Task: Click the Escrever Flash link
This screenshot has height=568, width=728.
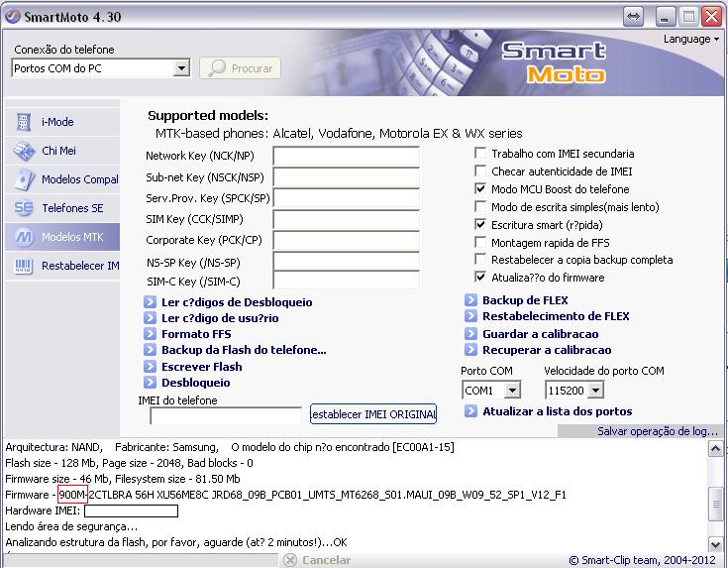Action: pos(201,366)
